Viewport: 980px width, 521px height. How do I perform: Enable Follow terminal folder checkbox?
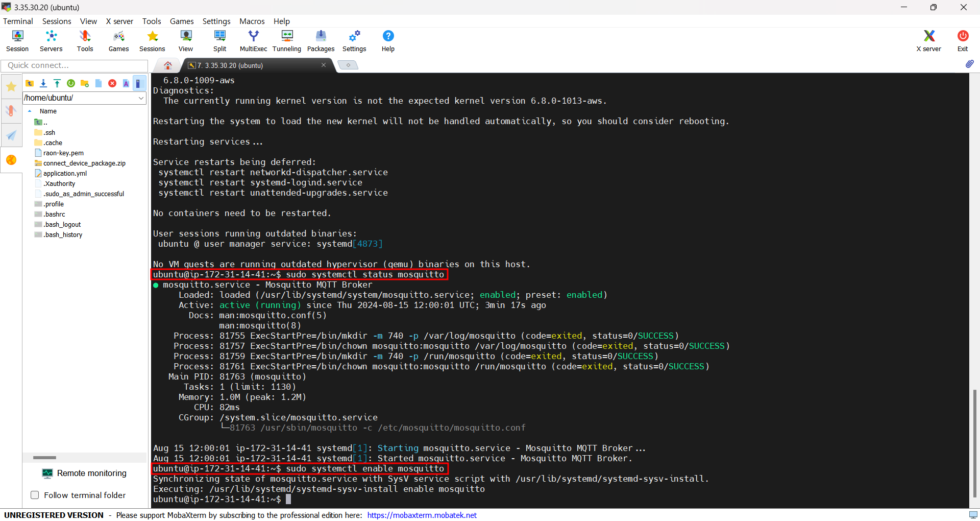(x=35, y=495)
